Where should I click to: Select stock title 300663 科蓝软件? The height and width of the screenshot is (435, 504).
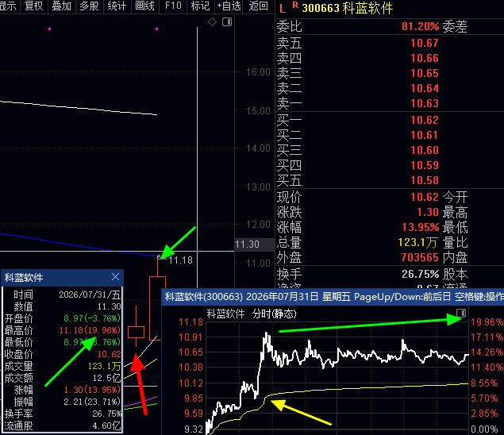pyautogui.click(x=347, y=8)
